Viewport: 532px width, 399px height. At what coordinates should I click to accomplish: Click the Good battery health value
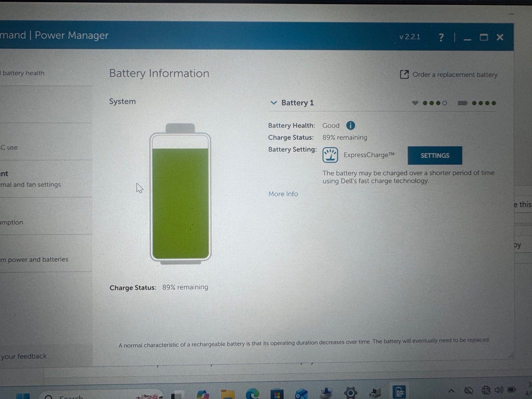(331, 125)
